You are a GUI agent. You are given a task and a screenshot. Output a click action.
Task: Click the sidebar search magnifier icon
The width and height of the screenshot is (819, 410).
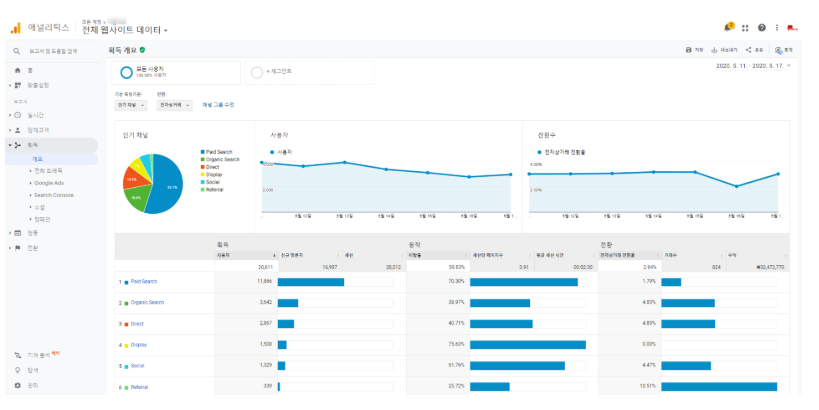tap(17, 51)
